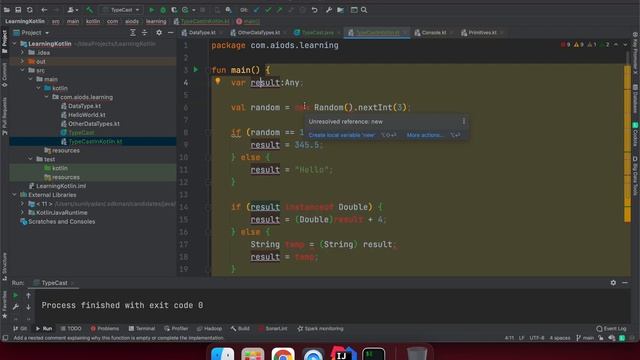Open the Terminal tool window button
Image resolution: width=640 pixels, height=360 pixels.
pyautogui.click(x=142, y=329)
